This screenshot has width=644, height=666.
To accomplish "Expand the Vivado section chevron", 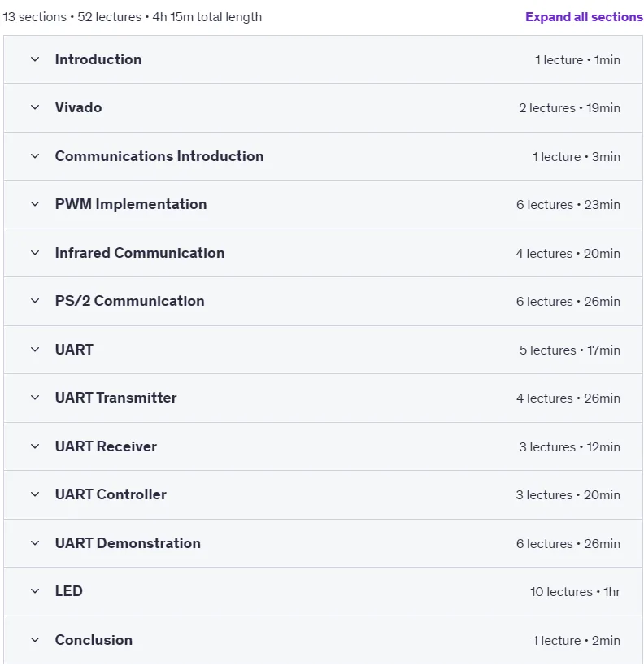I will pyautogui.click(x=35, y=107).
